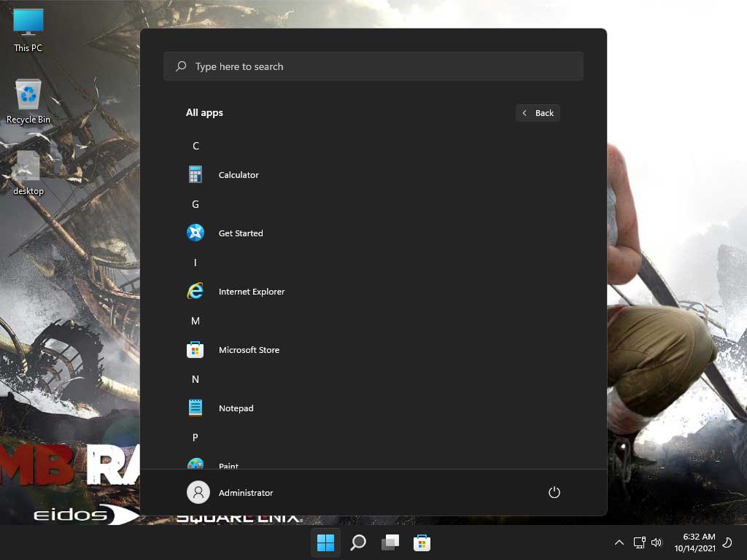The width and height of the screenshot is (747, 560).
Task: Show hidden tray icons chevron
Action: pyautogui.click(x=619, y=542)
